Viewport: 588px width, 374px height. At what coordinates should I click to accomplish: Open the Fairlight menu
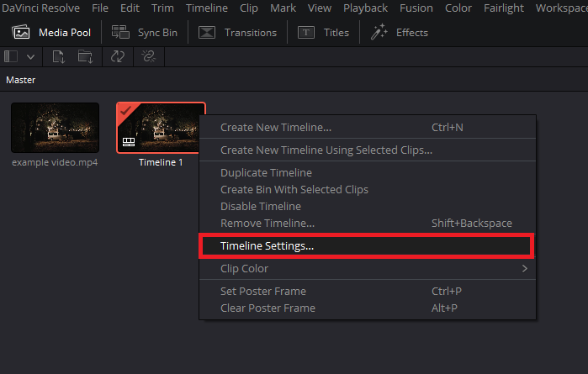[x=504, y=8]
